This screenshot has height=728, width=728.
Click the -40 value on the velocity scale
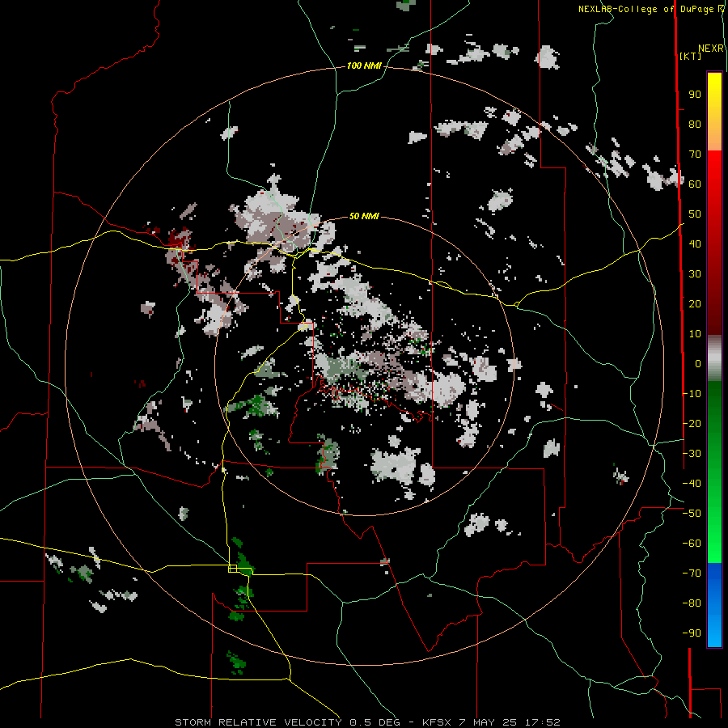pos(692,484)
